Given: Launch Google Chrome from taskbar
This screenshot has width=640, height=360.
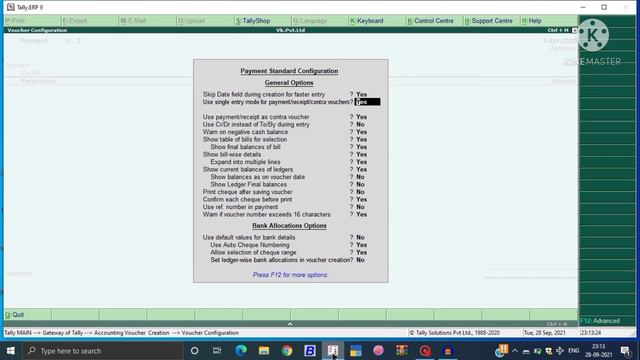Looking at the screenshot, I should [287, 351].
